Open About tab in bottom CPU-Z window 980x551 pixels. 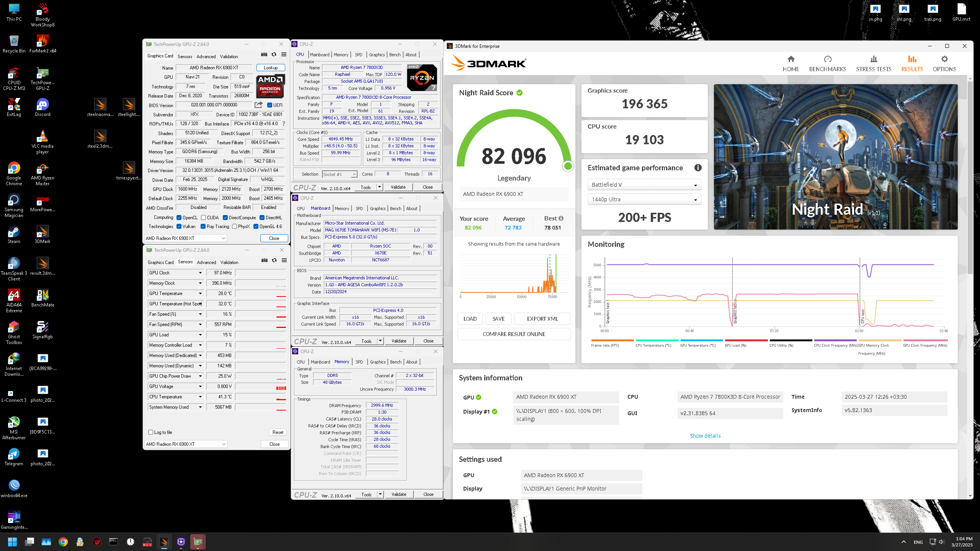[412, 362]
